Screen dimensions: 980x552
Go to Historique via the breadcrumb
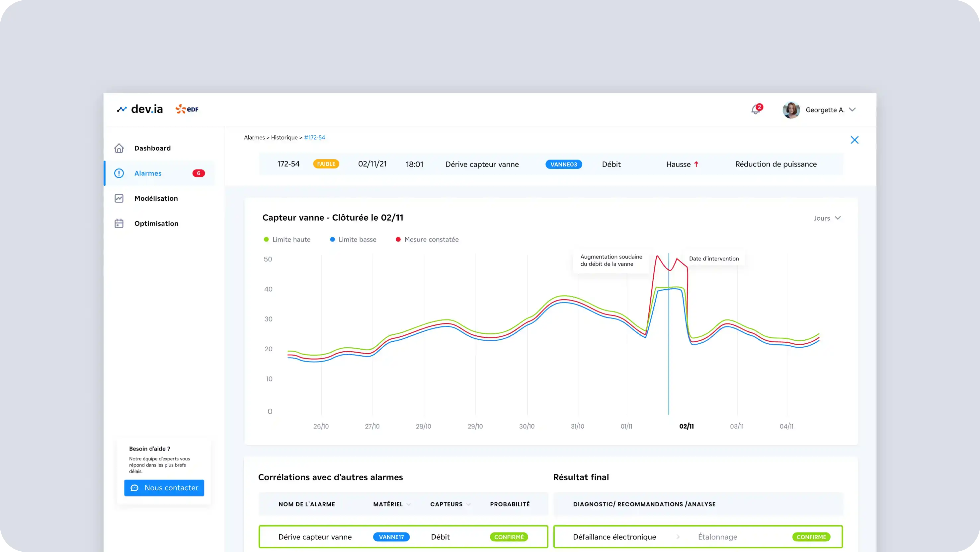pyautogui.click(x=284, y=137)
